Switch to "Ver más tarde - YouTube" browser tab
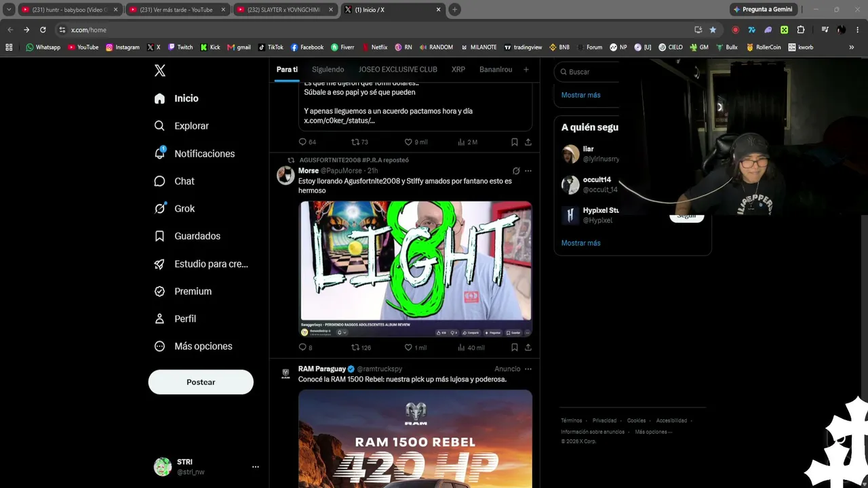This screenshot has width=868, height=488. [178, 9]
